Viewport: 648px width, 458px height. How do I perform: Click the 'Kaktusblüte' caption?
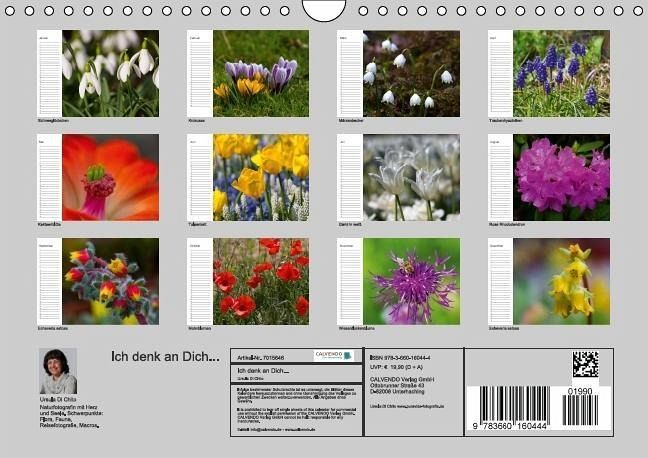point(49,224)
